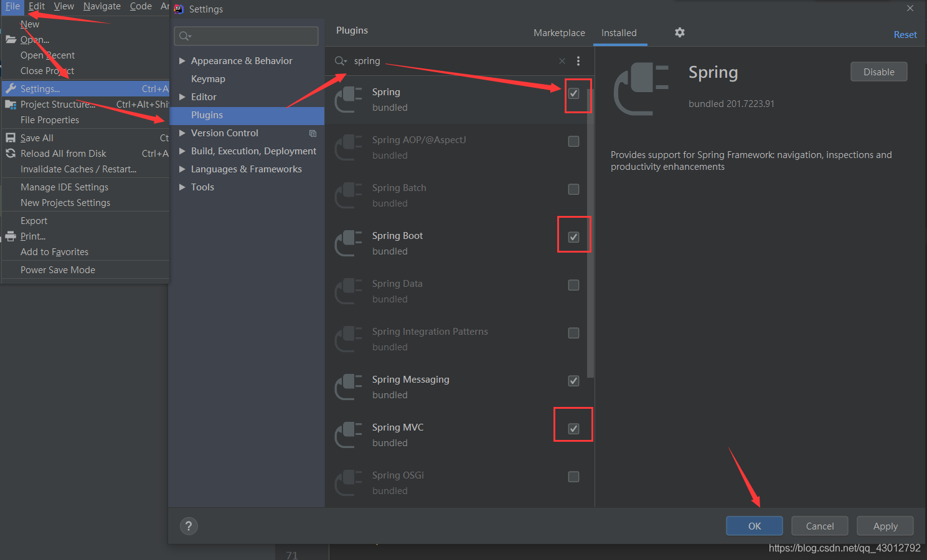Click the plugin search magnifier icon
Screen dimensions: 927x560
341,61
